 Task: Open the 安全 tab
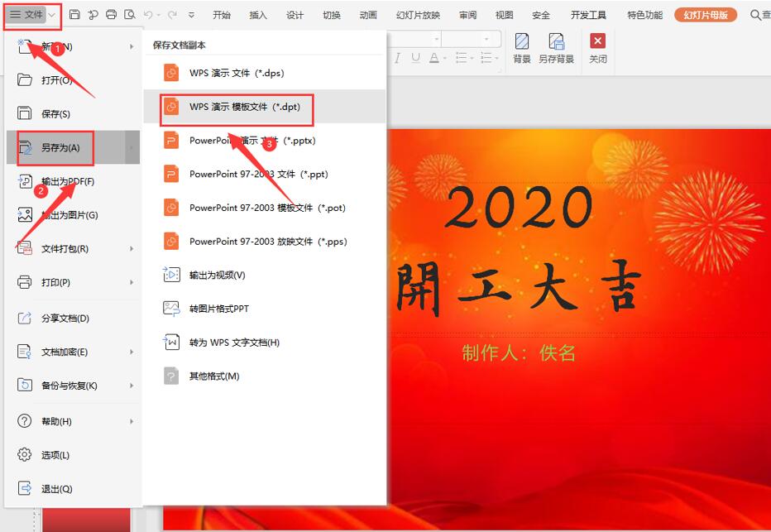coord(541,15)
